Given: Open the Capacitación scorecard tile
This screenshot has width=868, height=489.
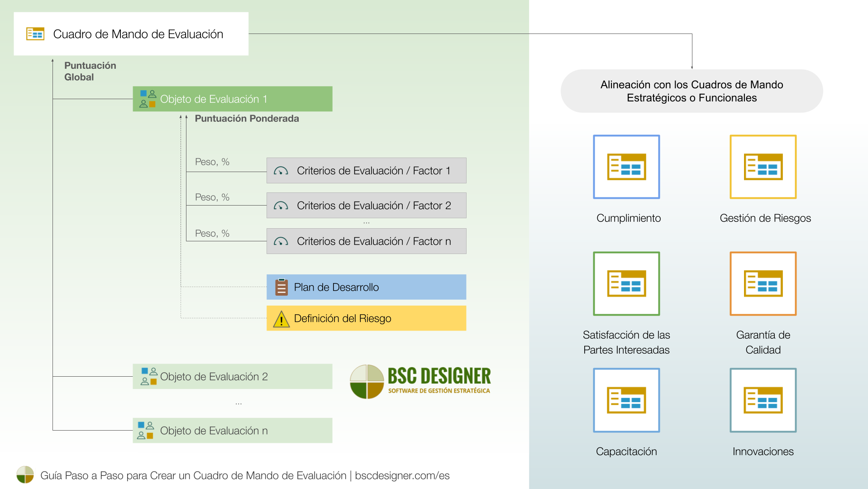Looking at the screenshot, I should point(626,400).
